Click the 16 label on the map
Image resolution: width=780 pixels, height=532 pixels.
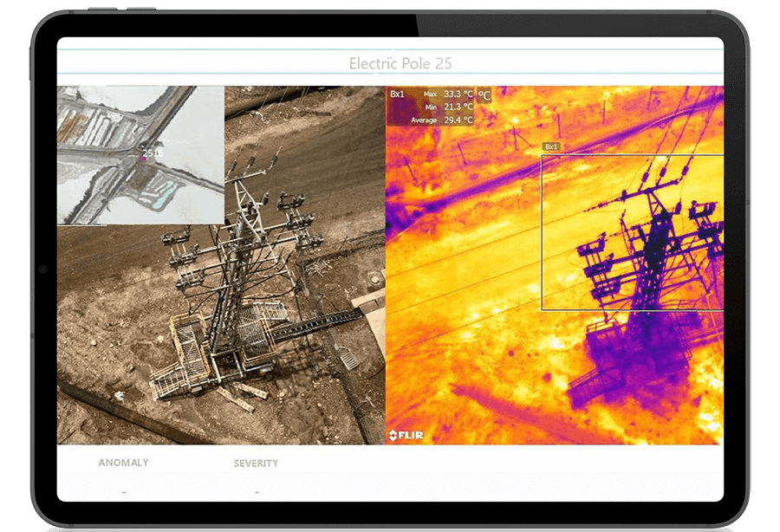pos(159,152)
